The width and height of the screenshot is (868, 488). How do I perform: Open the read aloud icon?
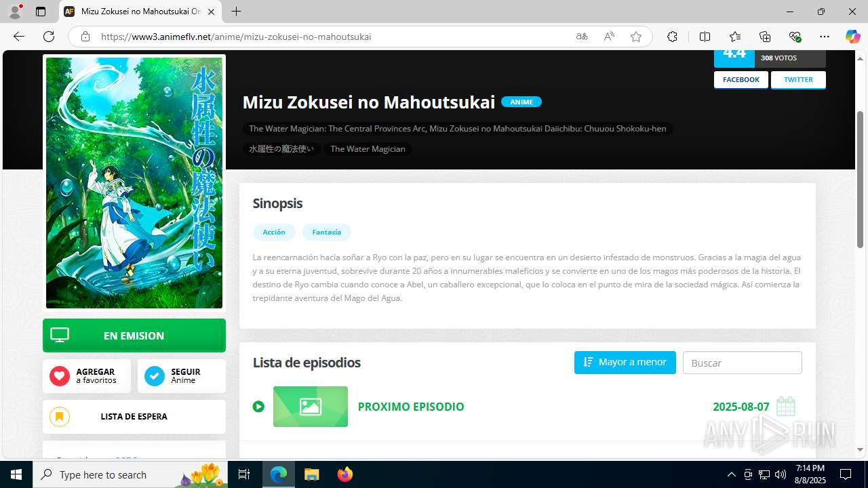(609, 37)
